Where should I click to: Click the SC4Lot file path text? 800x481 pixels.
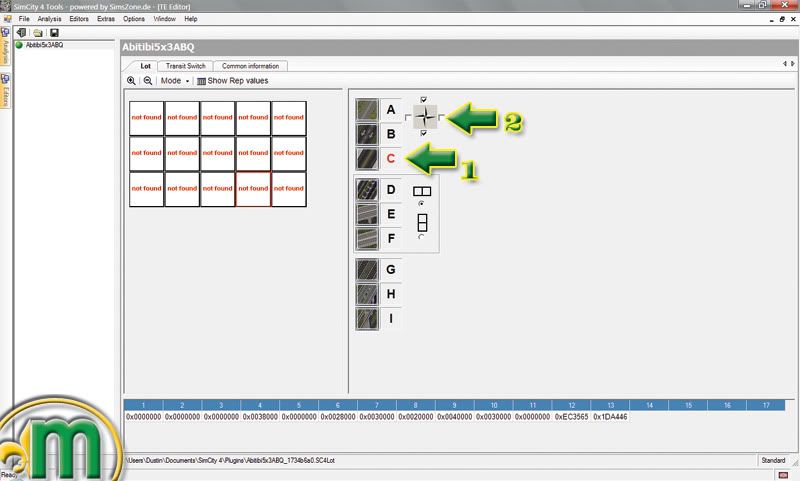coord(230,460)
